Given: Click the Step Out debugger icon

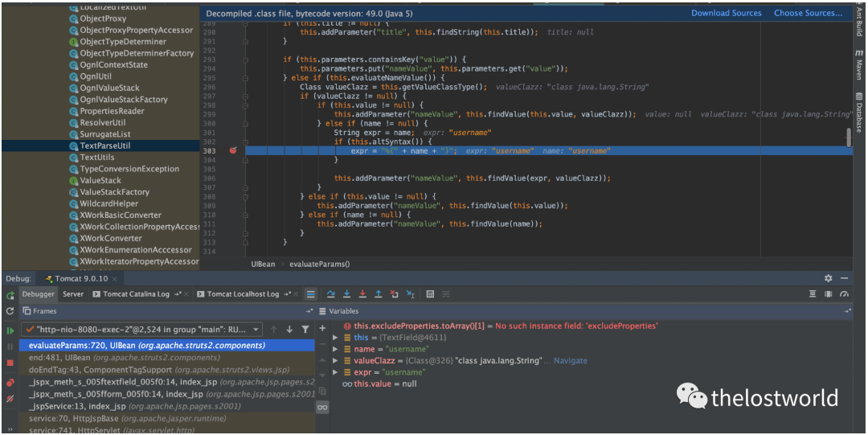Looking at the screenshot, I should pos(378,294).
